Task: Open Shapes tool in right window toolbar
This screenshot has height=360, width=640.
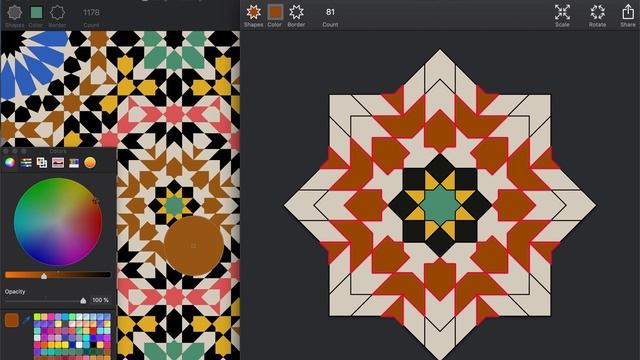Action: (x=253, y=12)
